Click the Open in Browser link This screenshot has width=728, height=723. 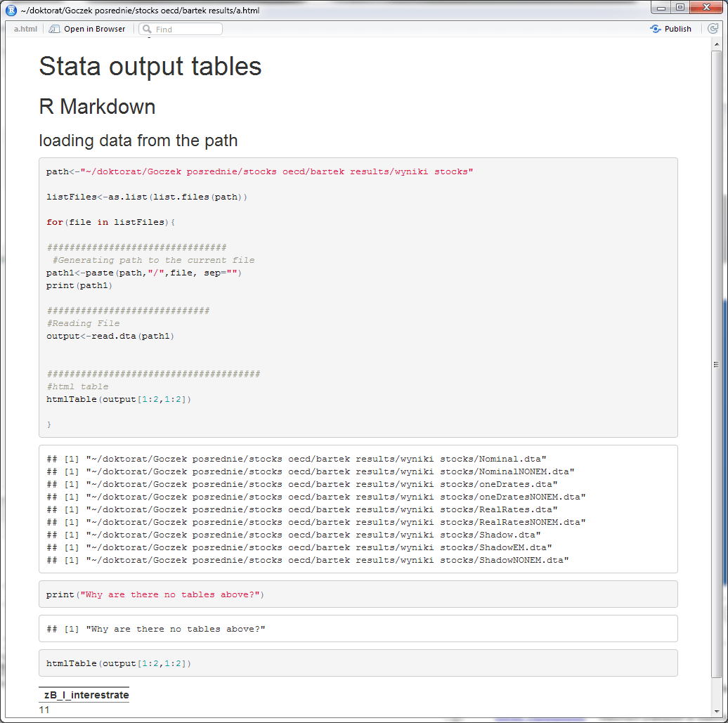tap(94, 29)
